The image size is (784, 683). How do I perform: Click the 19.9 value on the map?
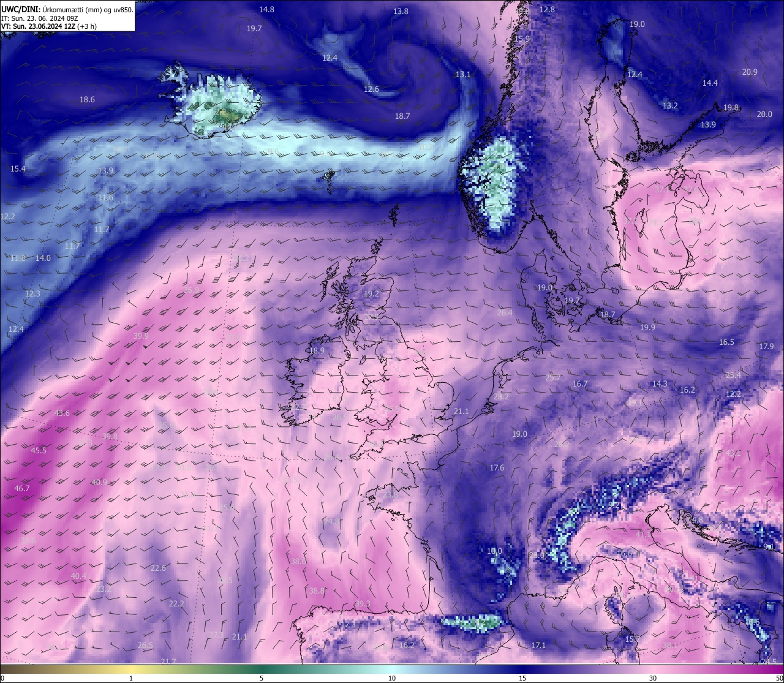pyautogui.click(x=647, y=327)
